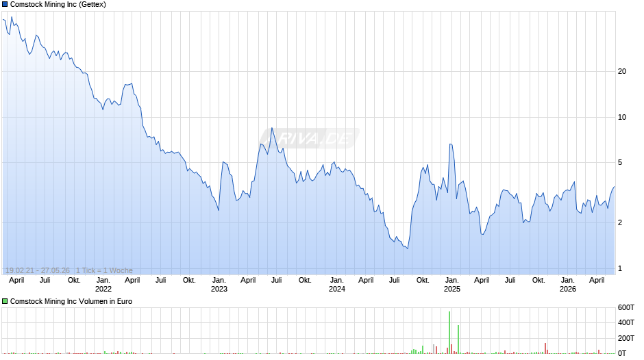Click the volume axis label 200T
Image resolution: width=644 pixels, height=360 pixels.
(x=626, y=338)
